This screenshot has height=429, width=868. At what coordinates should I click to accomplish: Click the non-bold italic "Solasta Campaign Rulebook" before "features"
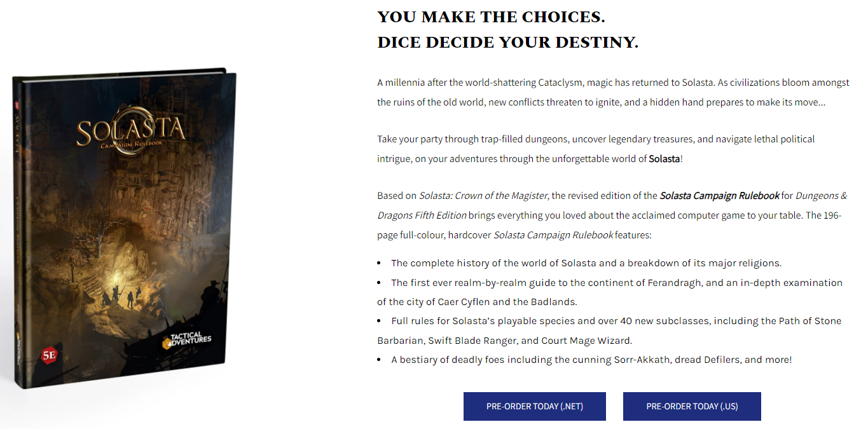click(x=553, y=235)
